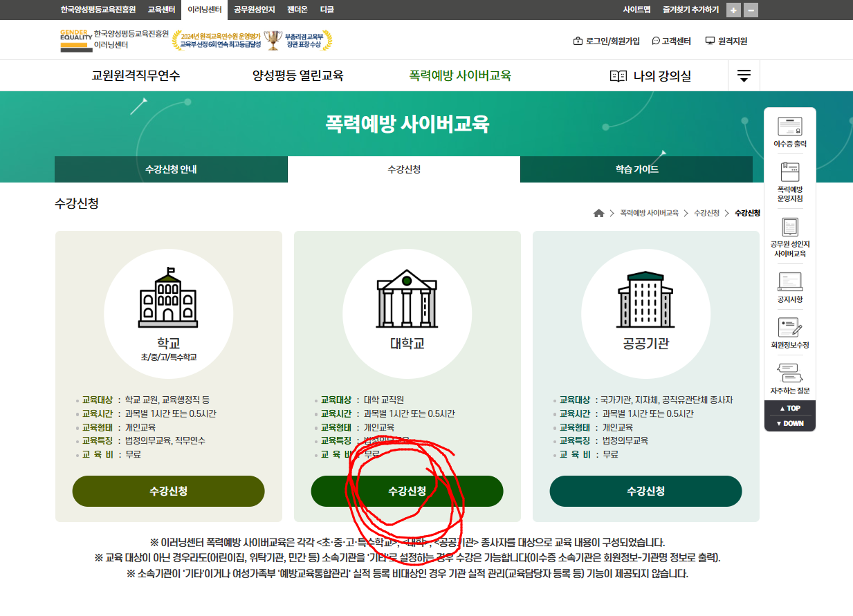Switch to 학습 가이드 tab

coord(636,169)
